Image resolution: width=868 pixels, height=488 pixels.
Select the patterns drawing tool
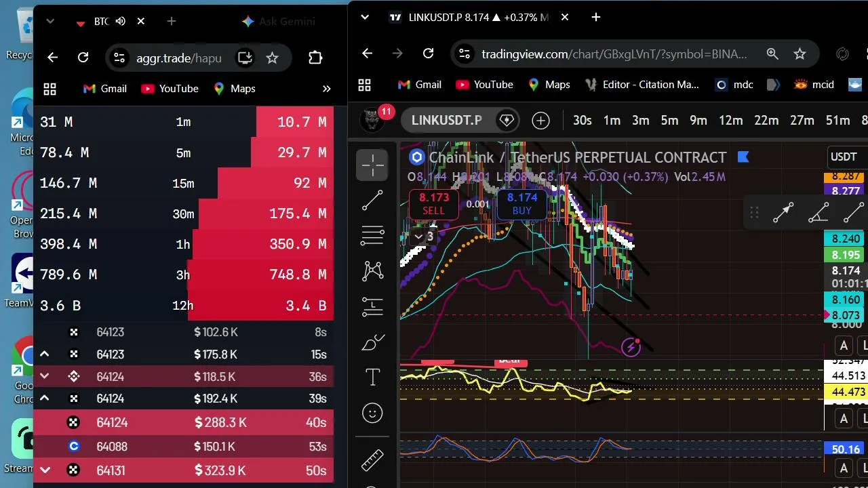pos(373,271)
